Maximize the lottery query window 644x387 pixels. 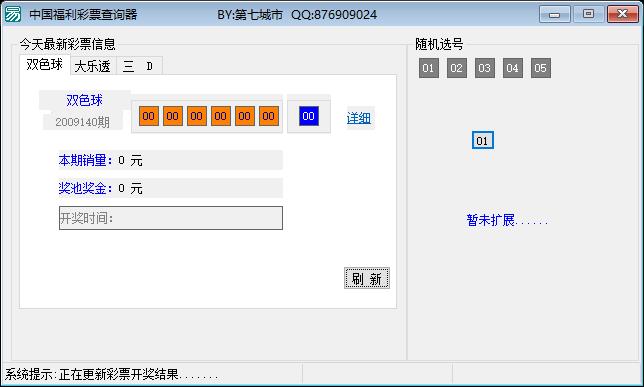pos(588,14)
